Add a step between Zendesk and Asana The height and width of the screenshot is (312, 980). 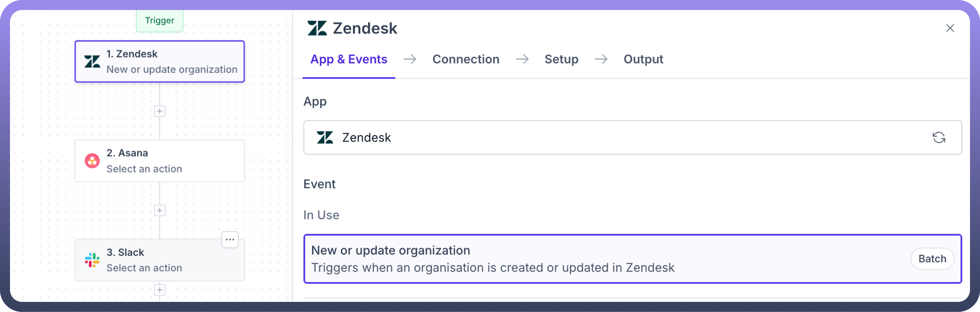159,111
